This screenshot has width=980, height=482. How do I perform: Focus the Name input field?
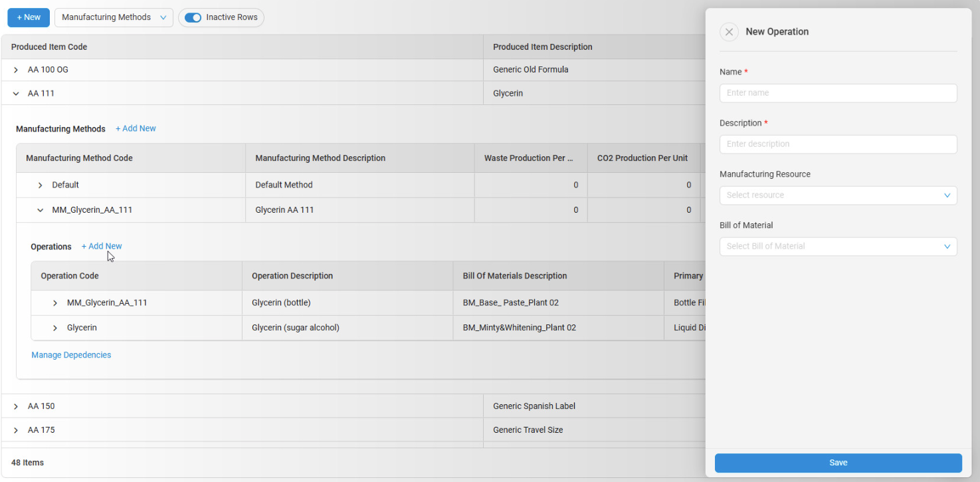point(838,93)
